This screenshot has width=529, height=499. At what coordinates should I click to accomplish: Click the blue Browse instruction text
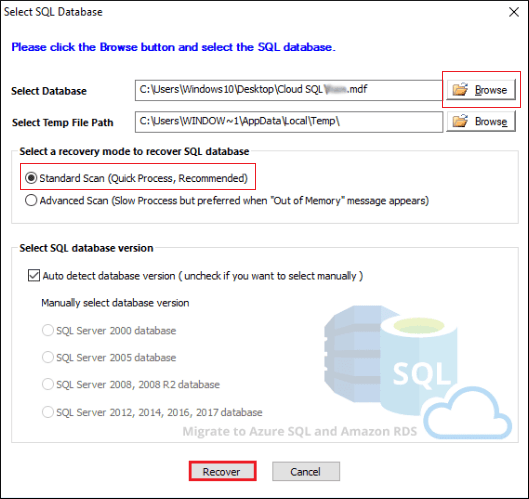point(173,47)
